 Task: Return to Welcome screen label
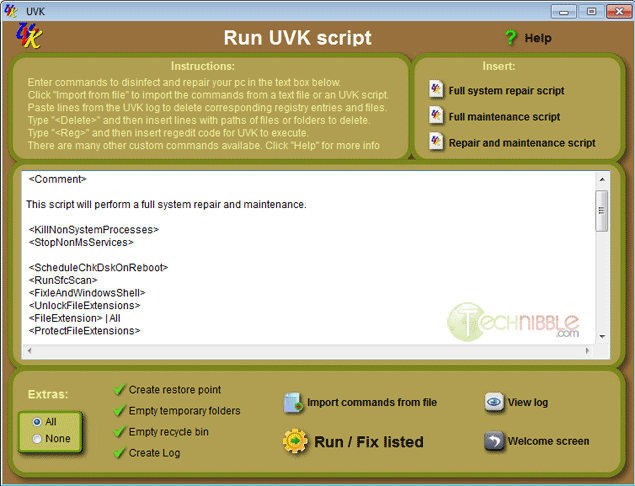548,441
